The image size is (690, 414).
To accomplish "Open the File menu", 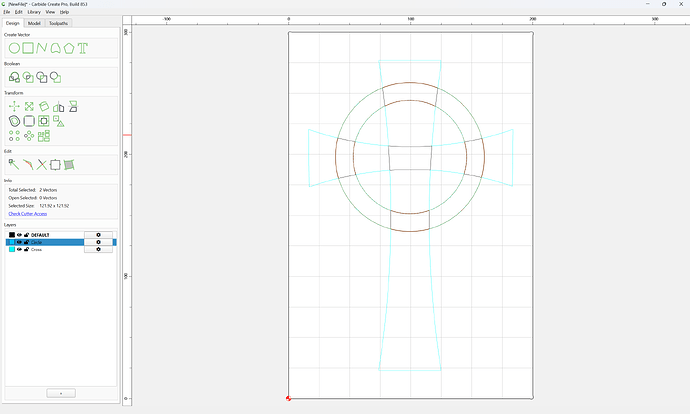I will click(7, 12).
